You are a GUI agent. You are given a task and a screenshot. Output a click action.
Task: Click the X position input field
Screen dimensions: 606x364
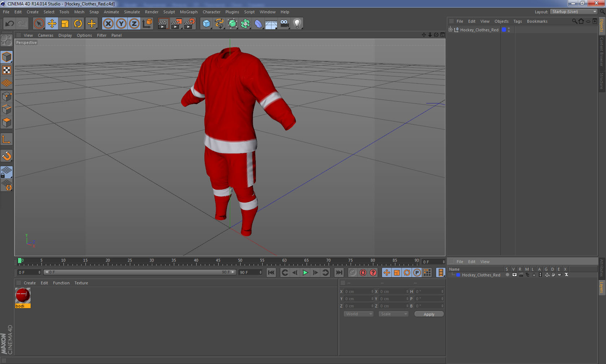(359, 292)
